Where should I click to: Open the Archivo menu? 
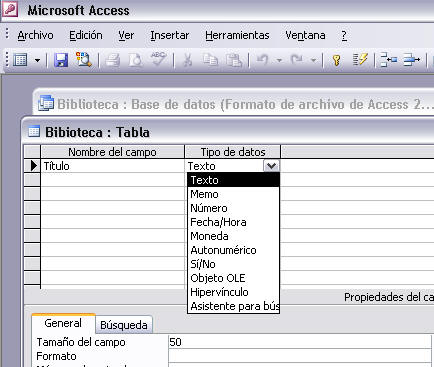[x=35, y=35]
